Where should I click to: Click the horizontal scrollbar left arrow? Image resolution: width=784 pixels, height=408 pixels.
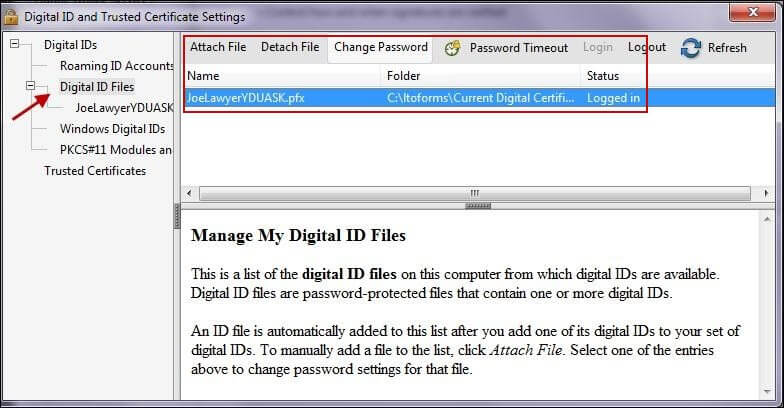click(189, 193)
